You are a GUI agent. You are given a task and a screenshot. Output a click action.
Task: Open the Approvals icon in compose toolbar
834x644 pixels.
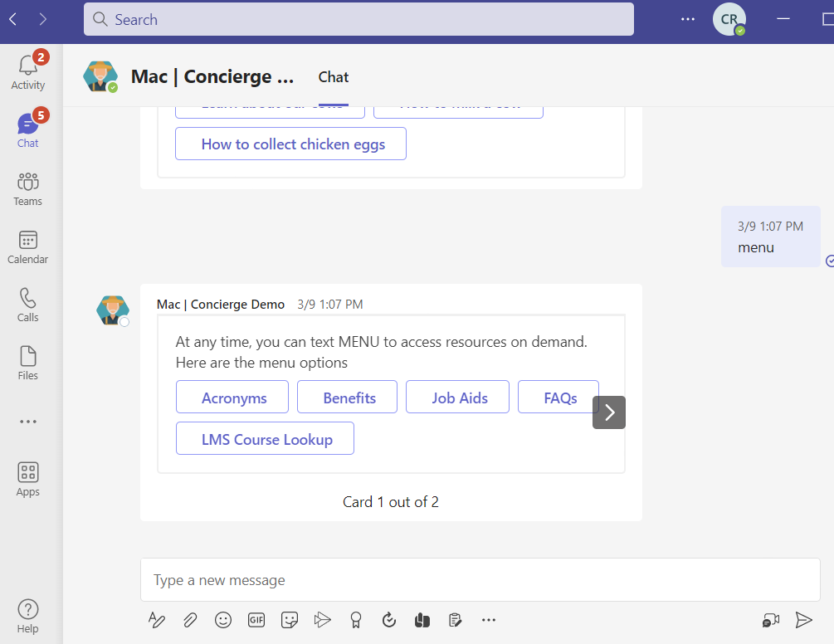coord(389,620)
